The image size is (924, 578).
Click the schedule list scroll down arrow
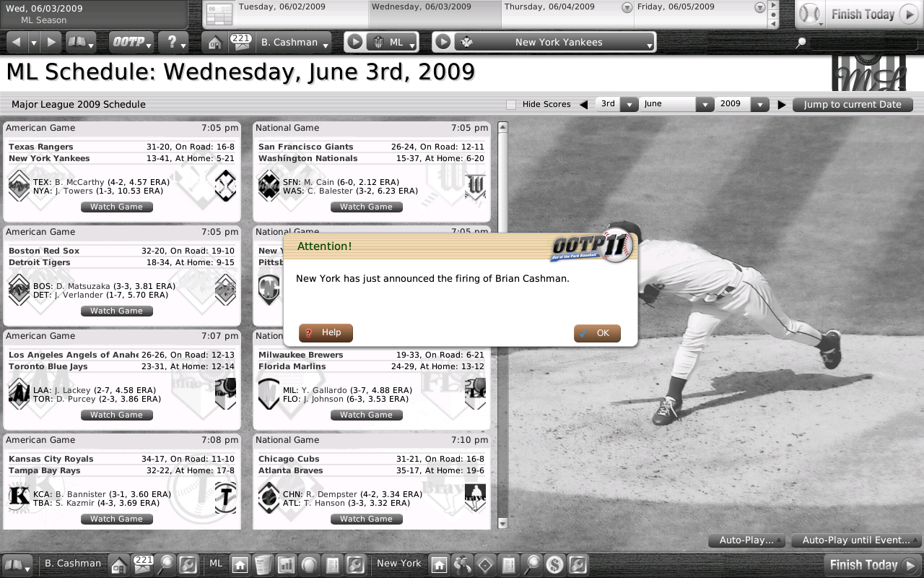point(503,523)
